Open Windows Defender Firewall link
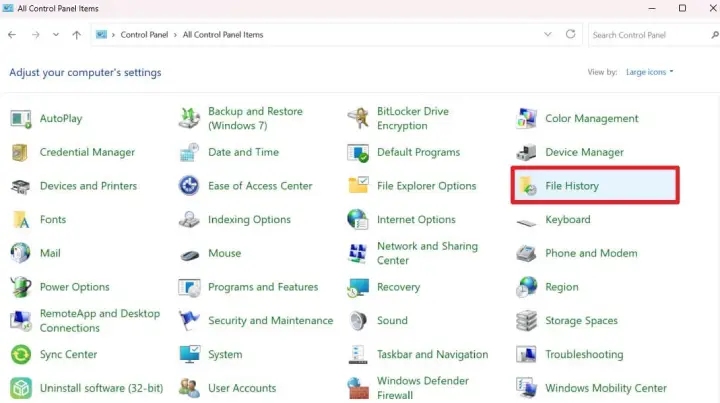The width and height of the screenshot is (720, 403). click(x=423, y=388)
